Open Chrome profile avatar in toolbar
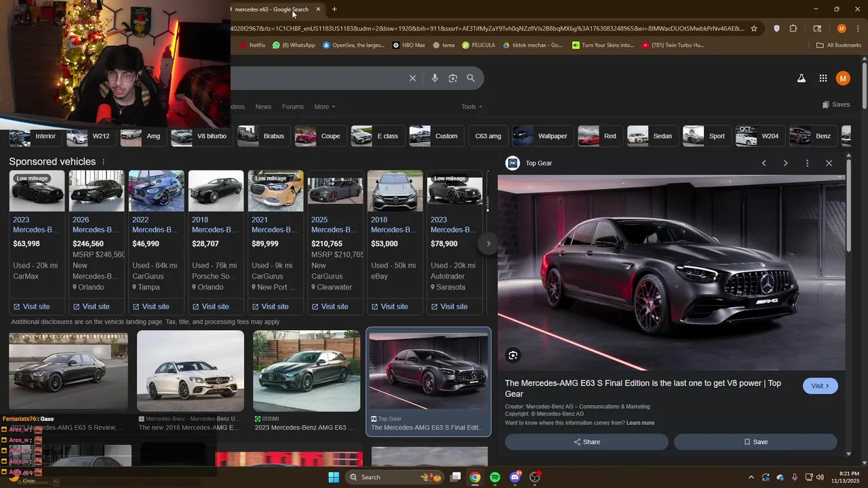Image resolution: width=868 pixels, height=488 pixels. click(x=842, y=28)
